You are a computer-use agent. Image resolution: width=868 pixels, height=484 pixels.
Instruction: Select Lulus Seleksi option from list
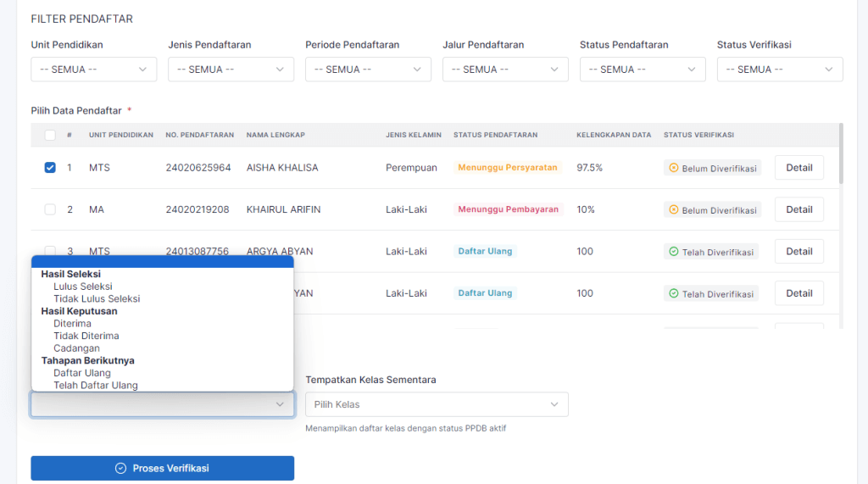click(x=83, y=287)
